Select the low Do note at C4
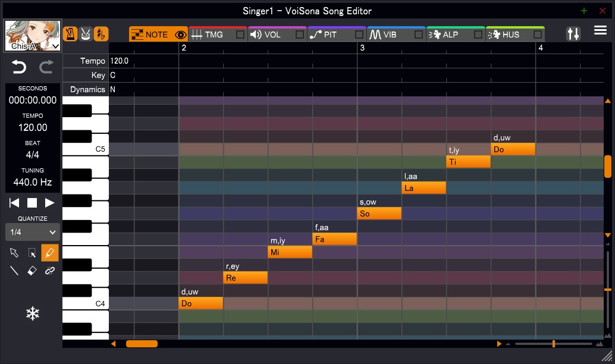 (201, 303)
